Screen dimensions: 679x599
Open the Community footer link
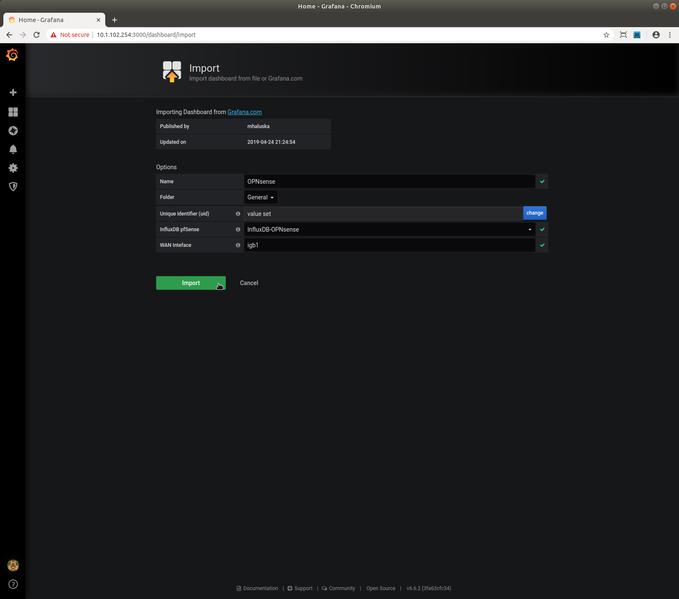tap(338, 588)
